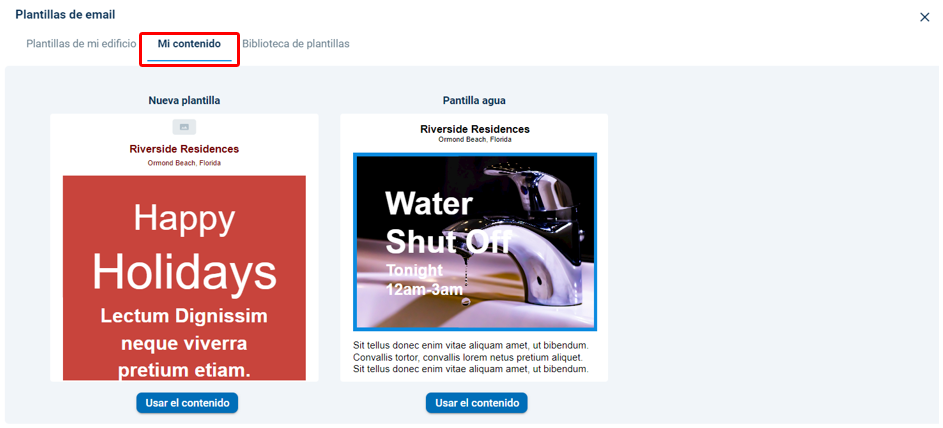Click the Sit tellus donec paragraph preview
943x428 pixels.
[x=471, y=357]
